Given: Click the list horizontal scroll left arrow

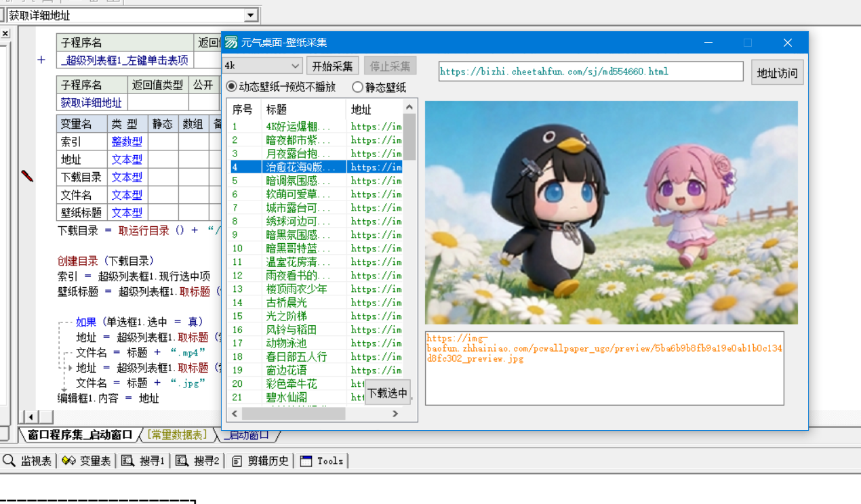Looking at the screenshot, I should coord(235,413).
